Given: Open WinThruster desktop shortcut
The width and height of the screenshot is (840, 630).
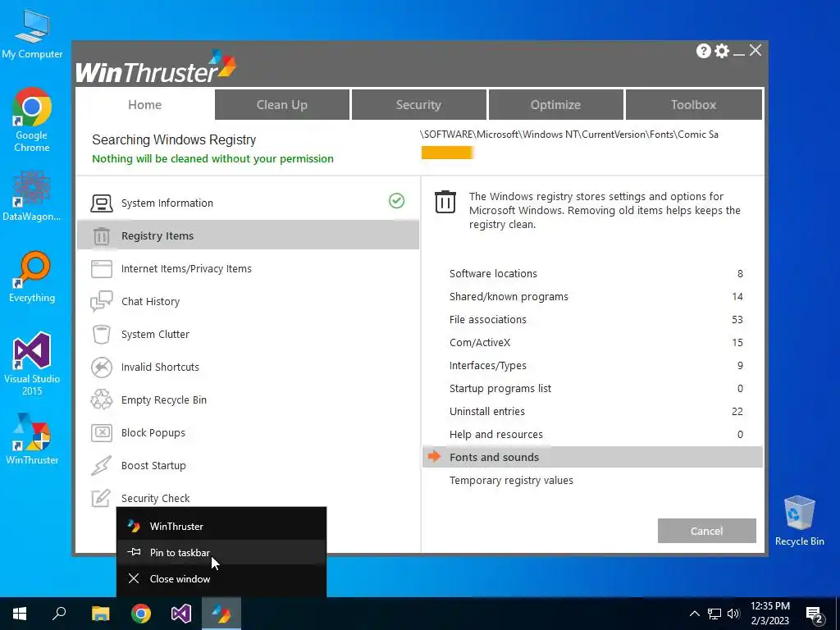Looking at the screenshot, I should [32, 439].
